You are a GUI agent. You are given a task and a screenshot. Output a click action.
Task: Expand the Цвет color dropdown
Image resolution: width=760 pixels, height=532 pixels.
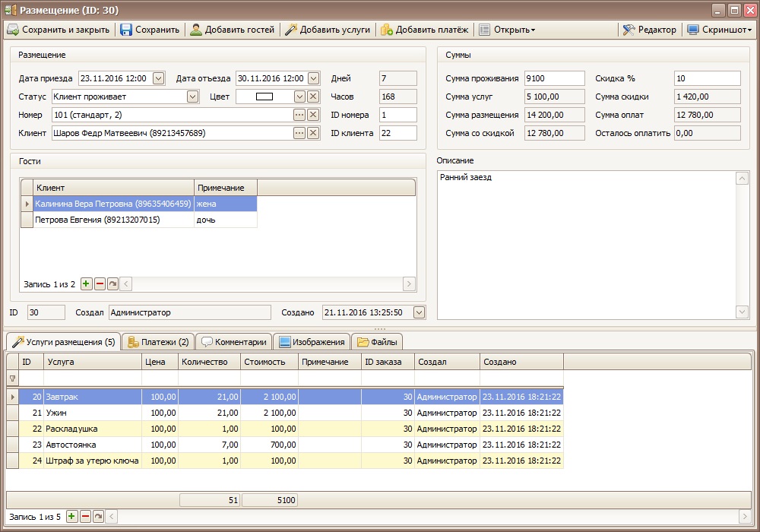click(299, 97)
